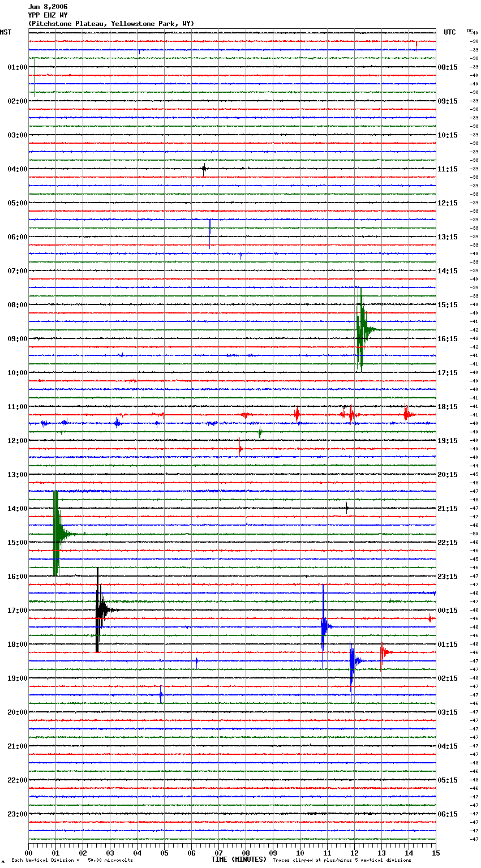Click the 'DC' offset column header
481x868 pixels.
click(x=470, y=30)
